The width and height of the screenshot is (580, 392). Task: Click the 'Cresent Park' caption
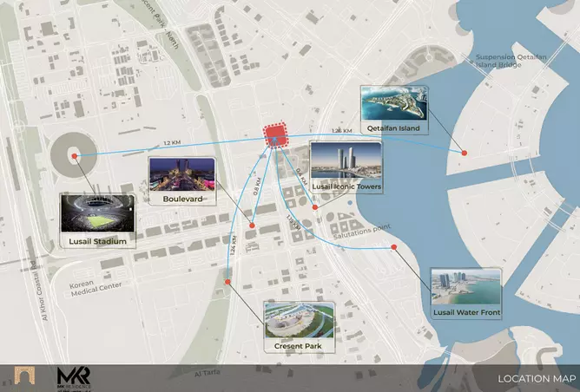click(x=298, y=346)
